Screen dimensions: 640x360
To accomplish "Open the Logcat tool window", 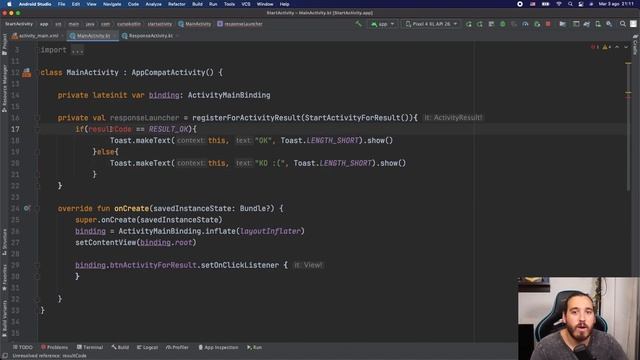I will pyautogui.click(x=147, y=347).
